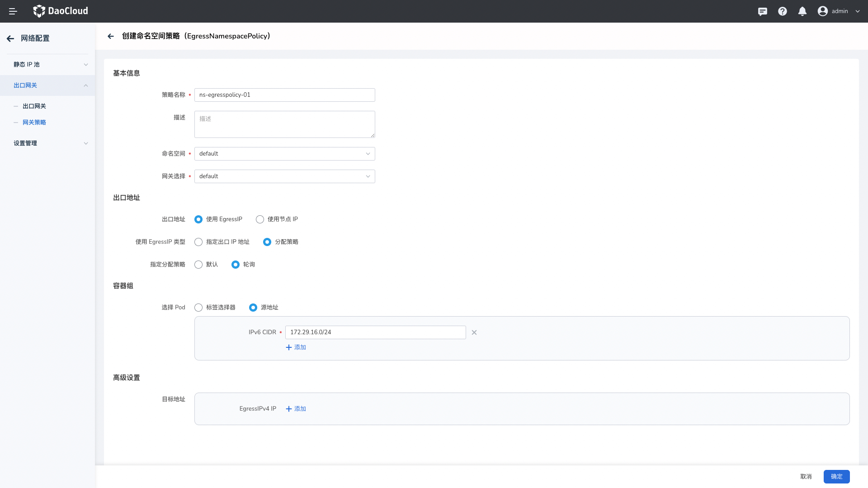The image size is (868, 488).
Task: Open 网关策略 submenu item
Action: (34, 123)
